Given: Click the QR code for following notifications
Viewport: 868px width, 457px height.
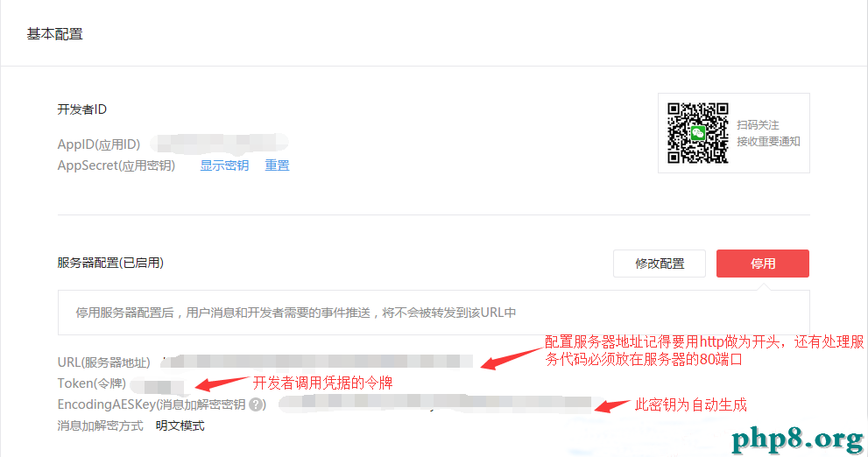Looking at the screenshot, I should pyautogui.click(x=697, y=133).
